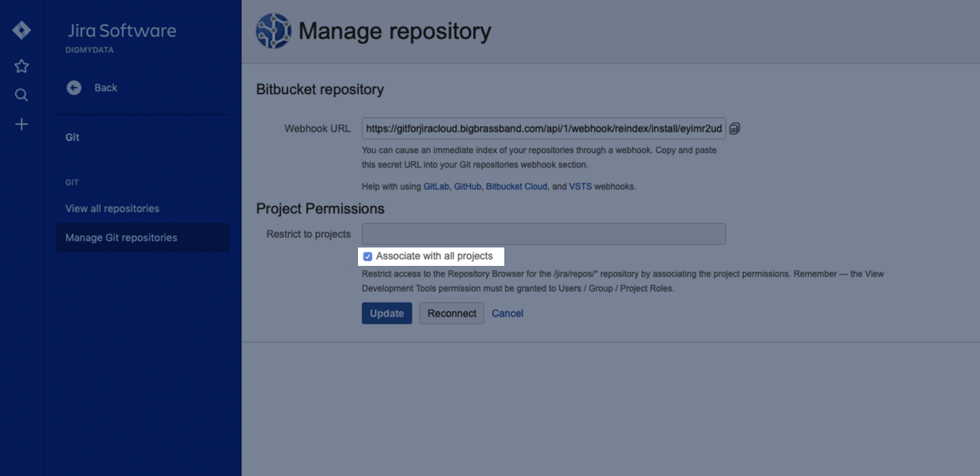
Task: Click the plus create icon
Action: [22, 124]
